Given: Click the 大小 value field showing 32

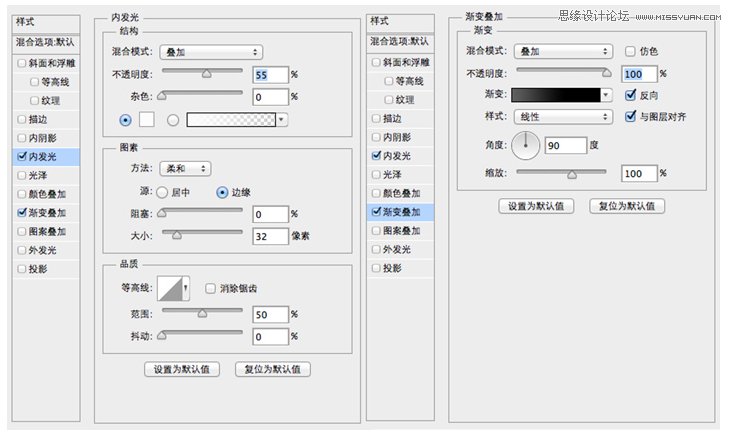Looking at the screenshot, I should click(x=271, y=236).
